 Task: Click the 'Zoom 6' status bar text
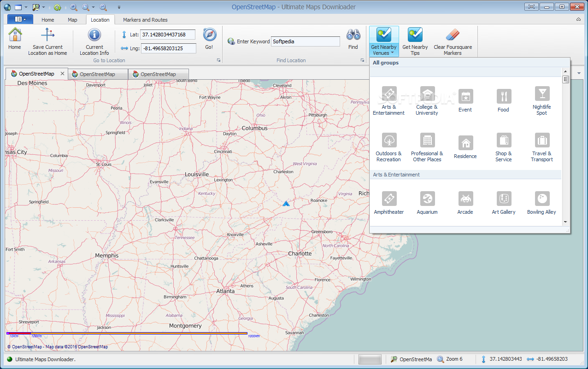point(454,359)
